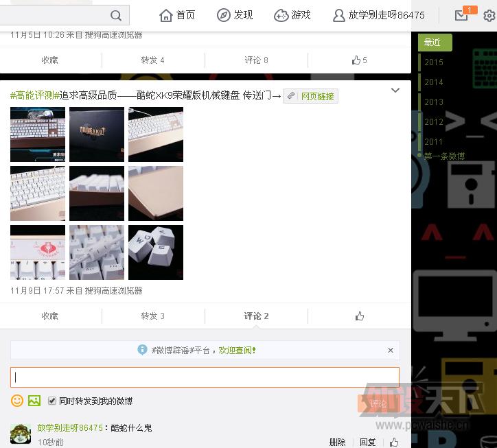Click 删除 on the comment
The width and height of the screenshot is (497, 448).
[337, 442]
